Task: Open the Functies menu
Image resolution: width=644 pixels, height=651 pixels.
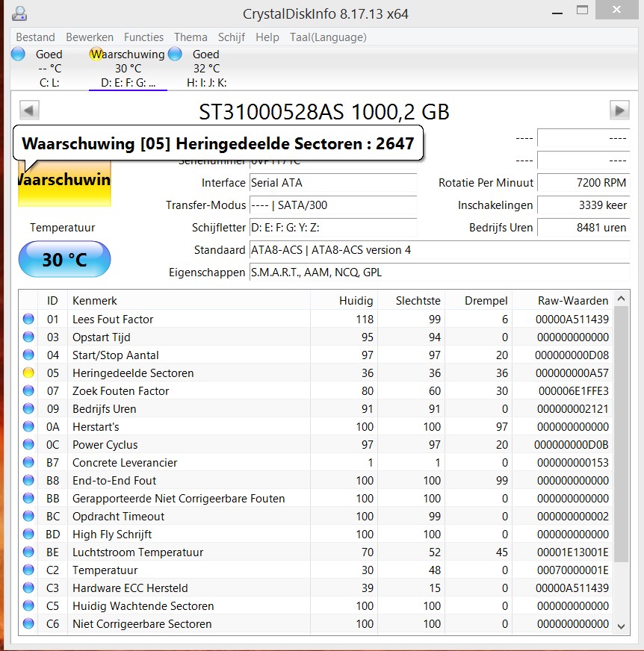Action: coord(143,37)
